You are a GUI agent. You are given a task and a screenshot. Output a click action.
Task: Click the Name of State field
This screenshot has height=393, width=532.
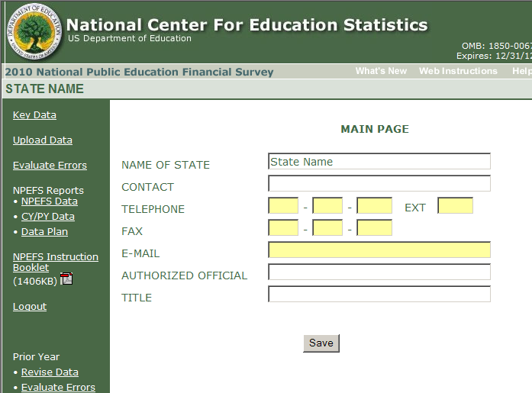(379, 162)
